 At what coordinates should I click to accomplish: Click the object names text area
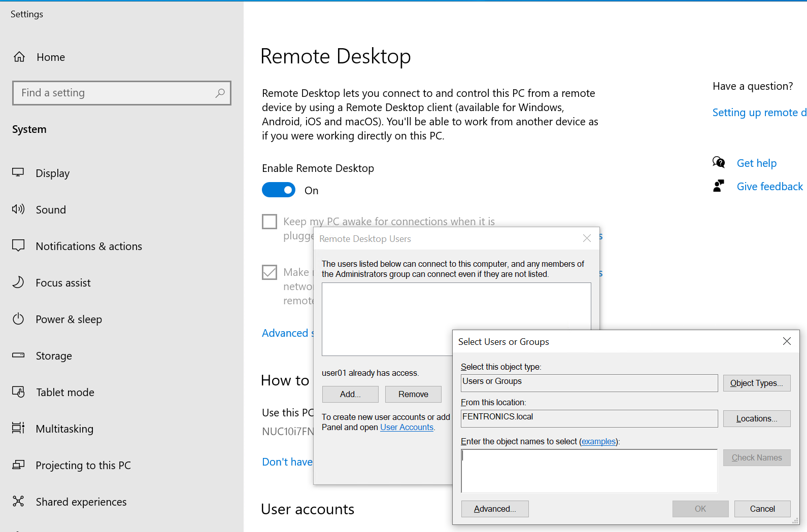(589, 471)
